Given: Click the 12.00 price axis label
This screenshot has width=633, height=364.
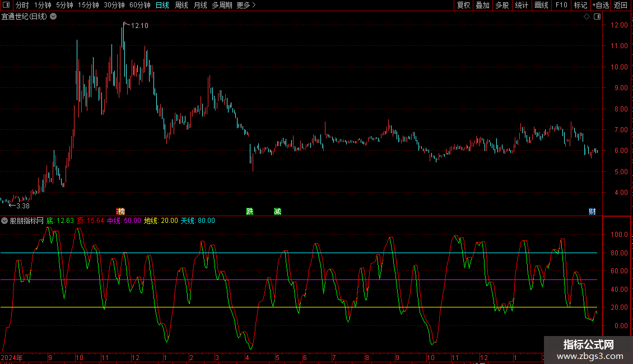Looking at the screenshot, I should tap(619, 25).
